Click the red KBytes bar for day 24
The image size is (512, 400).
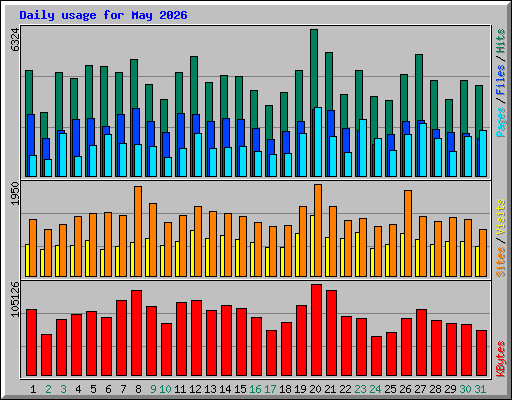click(x=376, y=356)
